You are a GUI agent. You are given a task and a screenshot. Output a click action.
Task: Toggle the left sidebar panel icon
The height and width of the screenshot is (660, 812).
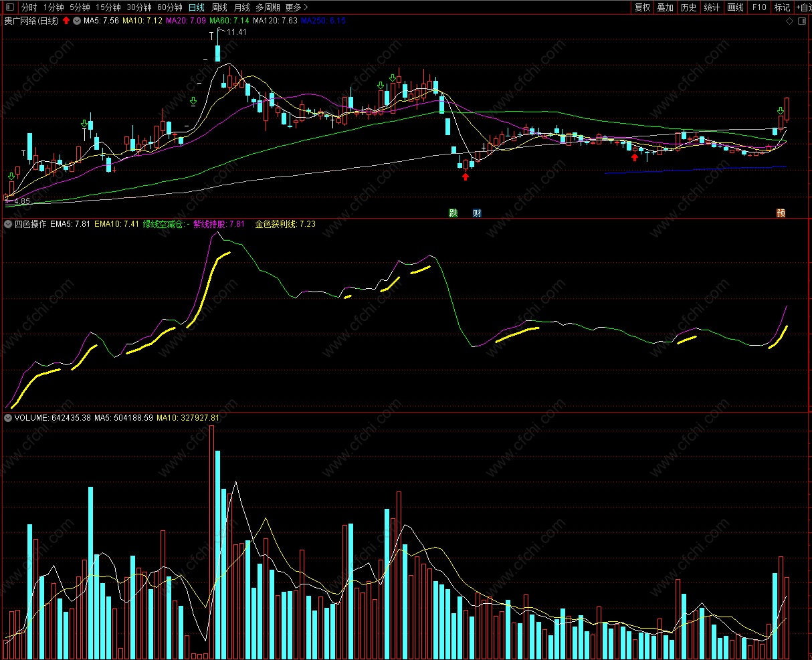tap(9, 7)
